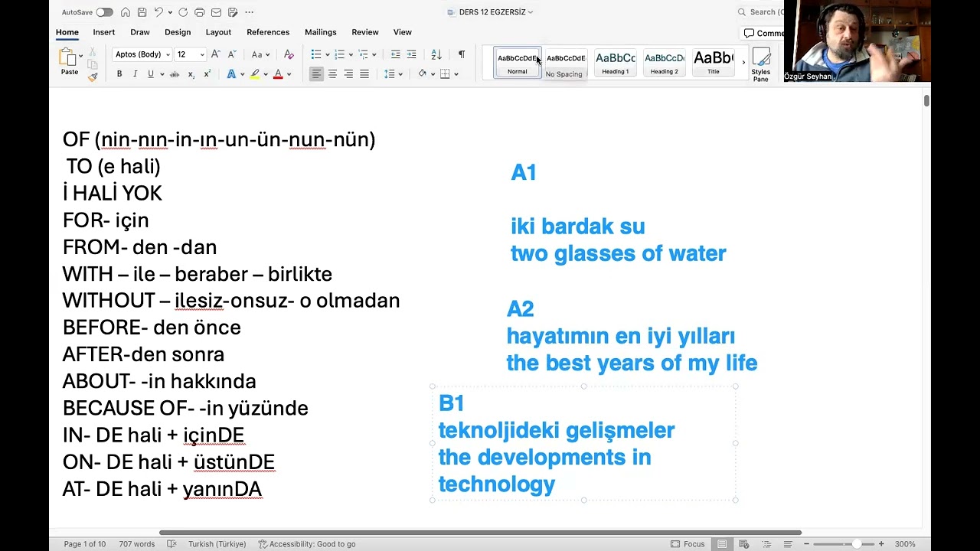Apply the Heading 1 style
980x551 pixels.
coord(615,63)
